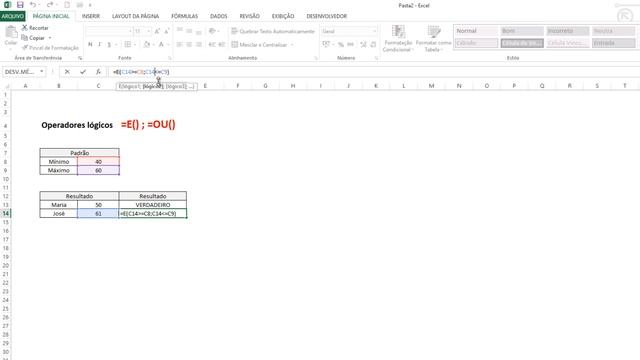Viewport: 640px width, 360px height.
Task: Toggle underline (S) formatting
Action: 109,44
